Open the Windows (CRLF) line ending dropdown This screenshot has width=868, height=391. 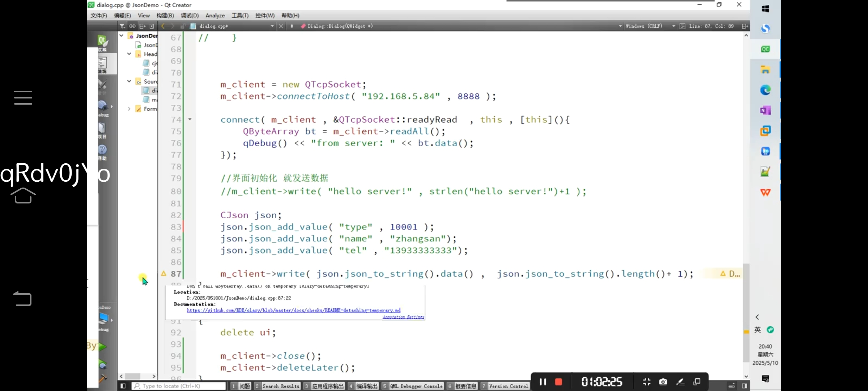(644, 26)
